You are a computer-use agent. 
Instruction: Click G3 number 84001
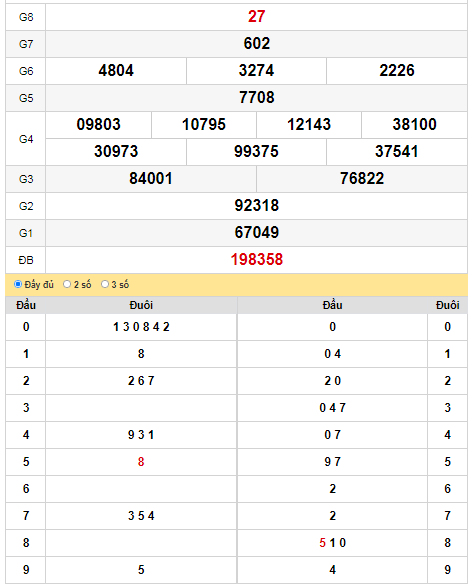[151, 179]
